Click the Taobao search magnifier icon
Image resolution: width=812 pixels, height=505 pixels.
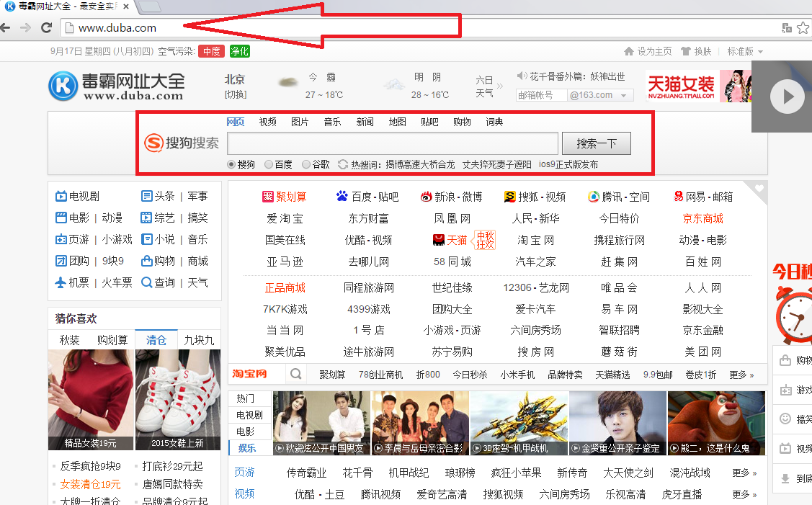[295, 374]
